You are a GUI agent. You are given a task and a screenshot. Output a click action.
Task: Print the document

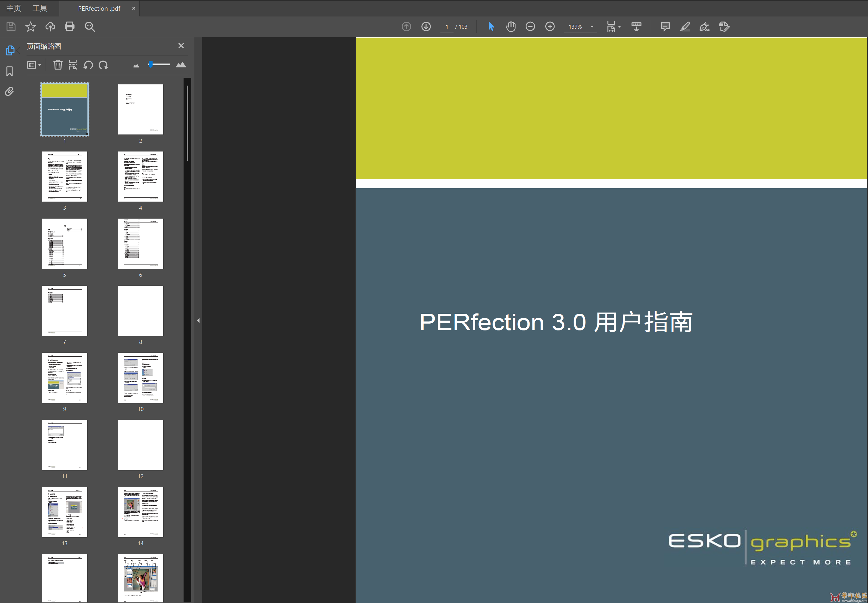coord(70,27)
